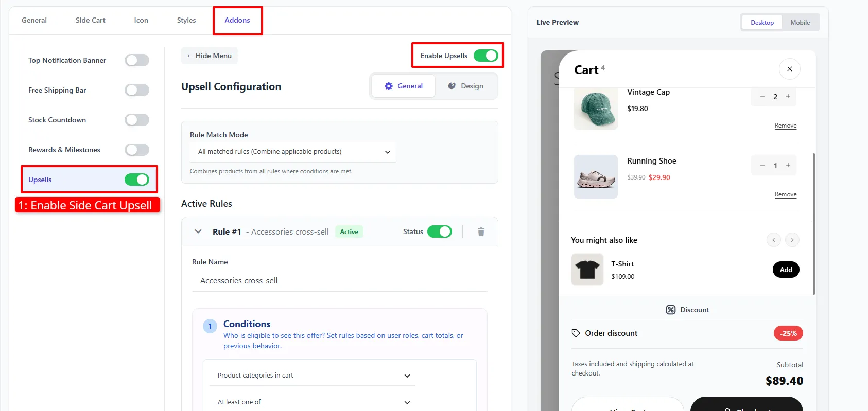
Task: Open the At least one of dropdown
Action: pos(313,402)
